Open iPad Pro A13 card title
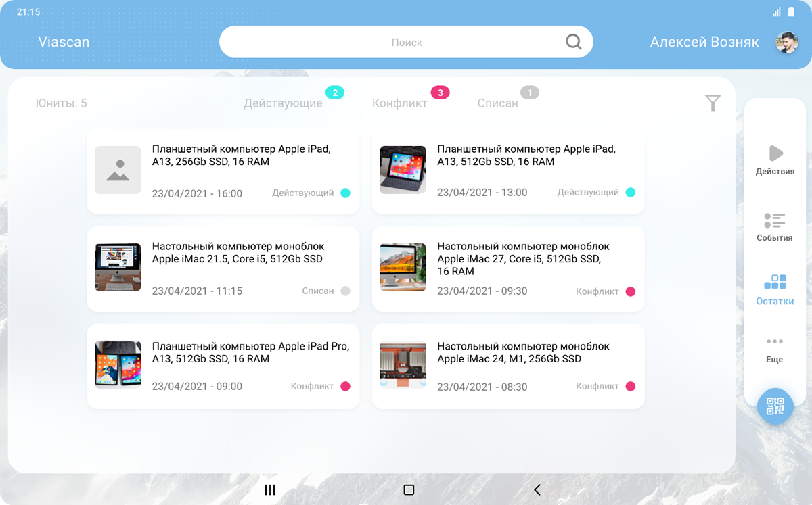The height and width of the screenshot is (505, 812). [250, 352]
